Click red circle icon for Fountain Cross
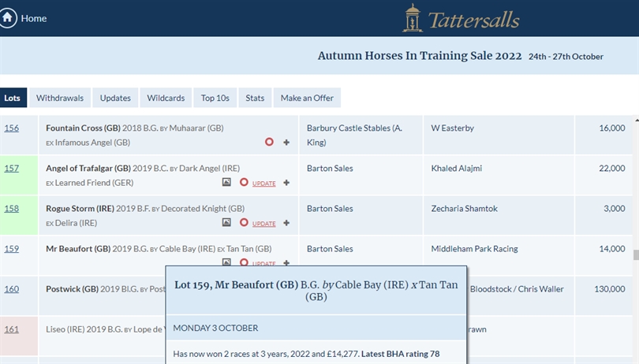This screenshot has height=364, width=639. pyautogui.click(x=269, y=142)
